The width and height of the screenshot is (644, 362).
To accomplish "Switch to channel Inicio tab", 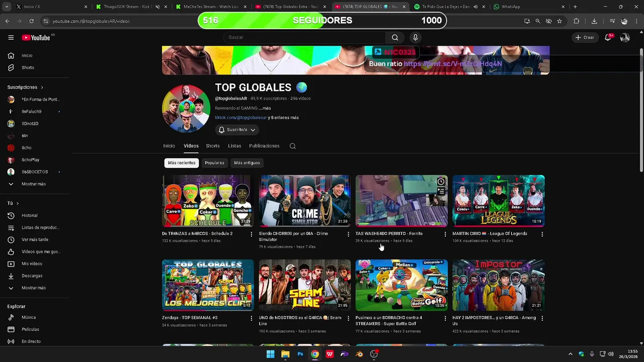I will tap(169, 146).
